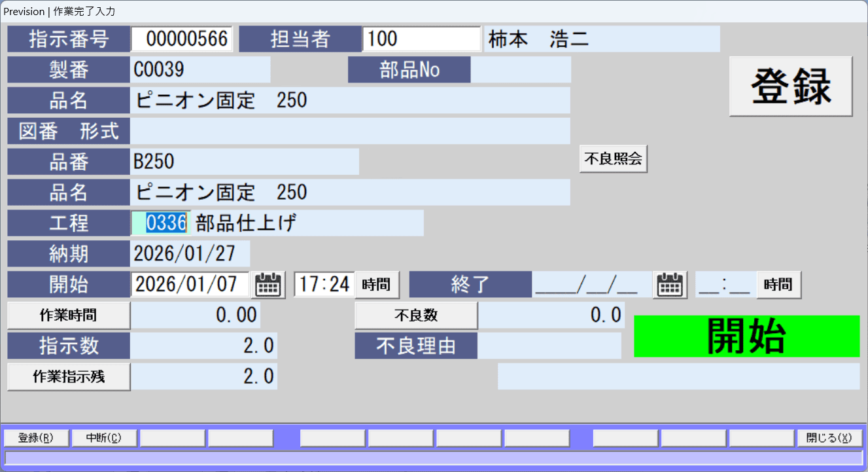Viewport: 868px width, 472px height.
Task: Select the 工程 field showing 0336
Action: [161, 223]
